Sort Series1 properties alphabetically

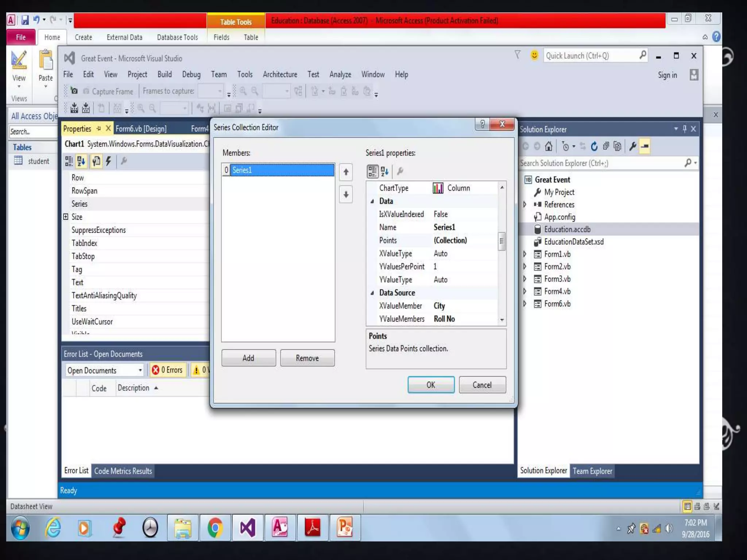[x=385, y=171]
